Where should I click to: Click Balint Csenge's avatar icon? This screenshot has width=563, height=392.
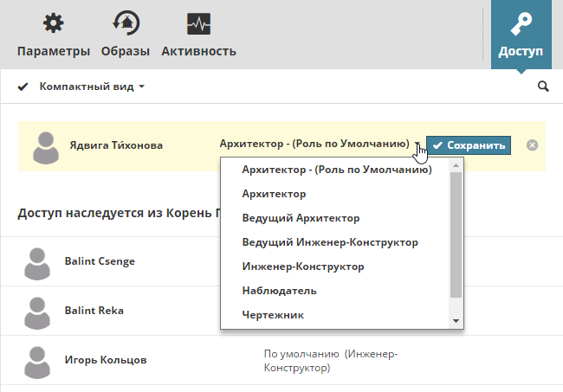tap(36, 262)
